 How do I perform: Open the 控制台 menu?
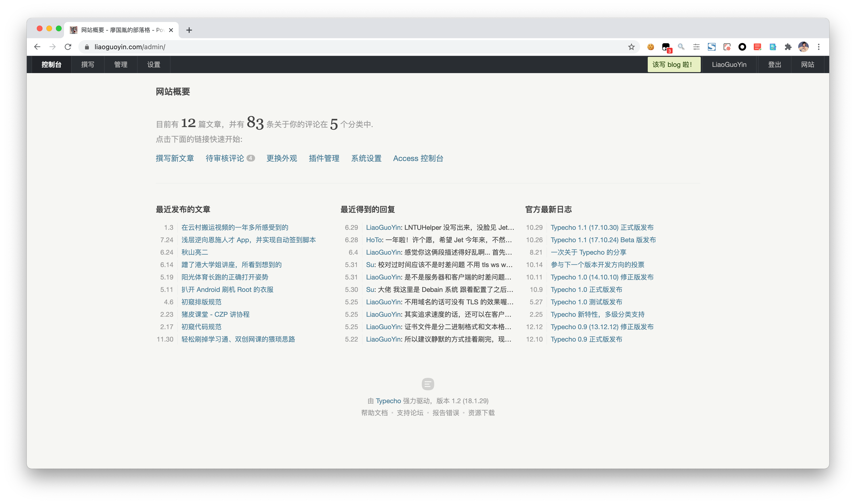click(x=51, y=64)
